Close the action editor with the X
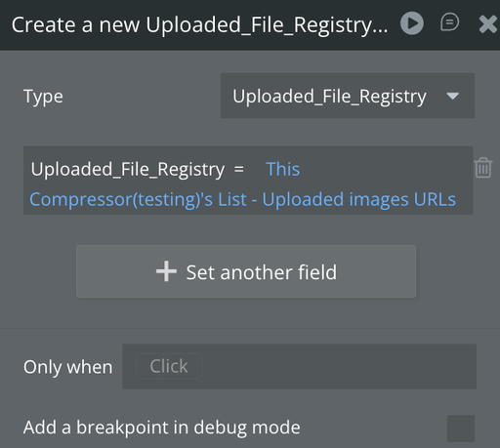The height and width of the screenshot is (448, 500). [x=487, y=24]
